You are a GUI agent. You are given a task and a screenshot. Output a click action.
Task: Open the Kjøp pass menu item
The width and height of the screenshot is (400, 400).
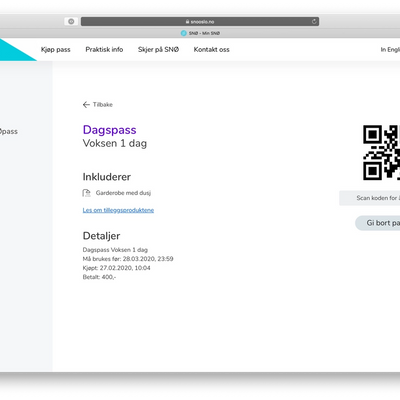coord(56,50)
